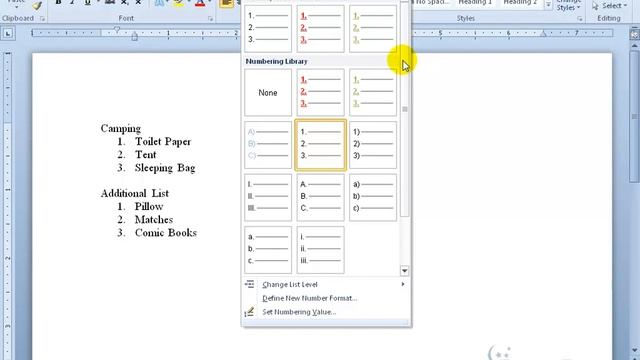640x360 pixels.
Task: Click the Left Indent ruler marker
Action: (x=135, y=38)
